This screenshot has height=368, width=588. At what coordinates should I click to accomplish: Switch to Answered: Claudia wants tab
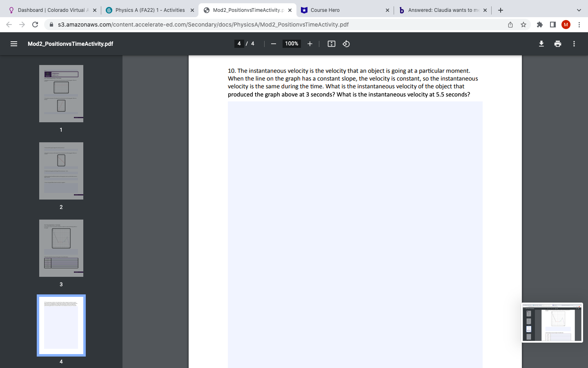443,10
